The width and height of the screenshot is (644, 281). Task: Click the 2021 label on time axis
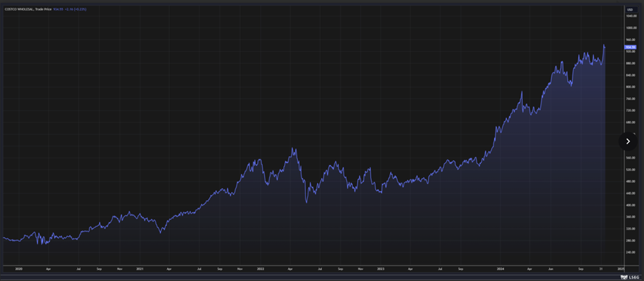pos(140,270)
